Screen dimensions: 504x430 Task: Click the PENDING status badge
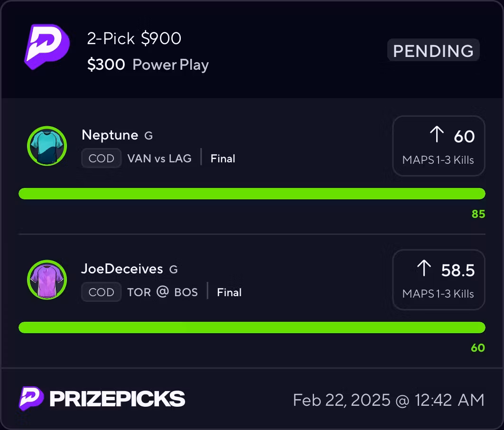coord(433,51)
